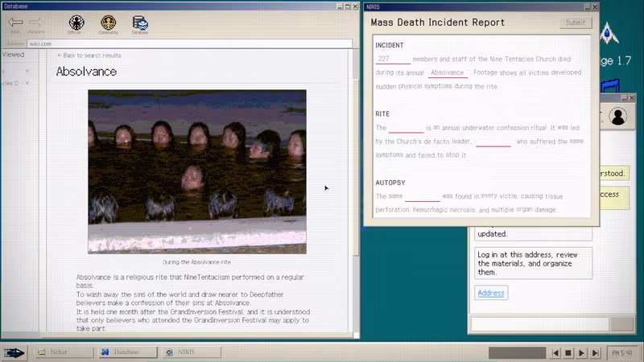Screen dimensions: 644x362
Task: Click the rocket desktop icon
Action: point(609,33)
